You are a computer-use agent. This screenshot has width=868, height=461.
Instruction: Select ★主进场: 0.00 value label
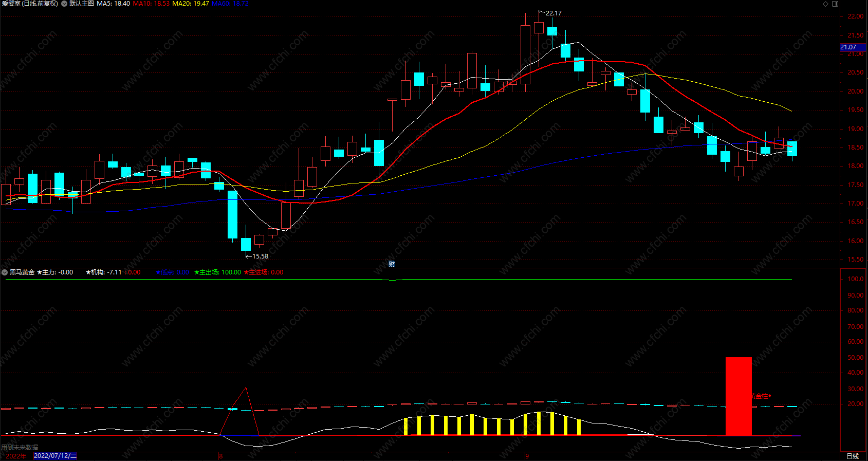pyautogui.click(x=264, y=272)
